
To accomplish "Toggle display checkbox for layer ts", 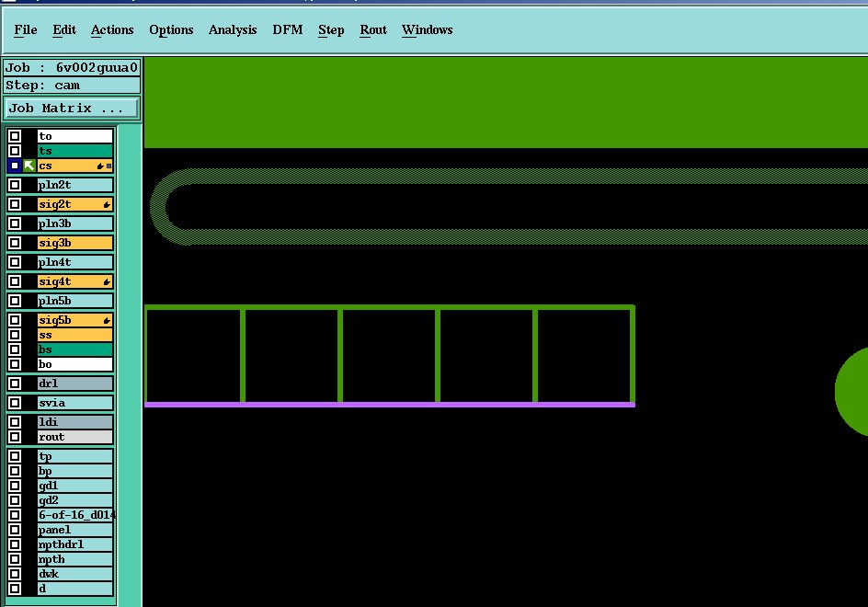I will (x=15, y=151).
